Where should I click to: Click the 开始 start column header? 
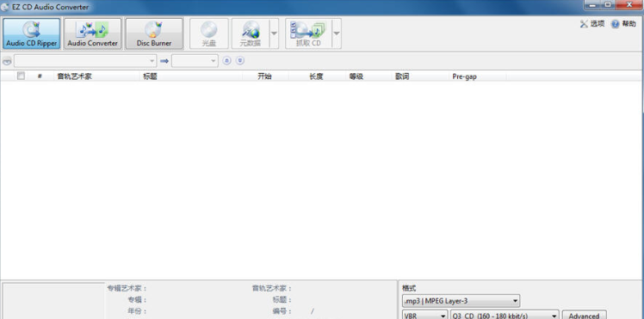click(x=265, y=77)
